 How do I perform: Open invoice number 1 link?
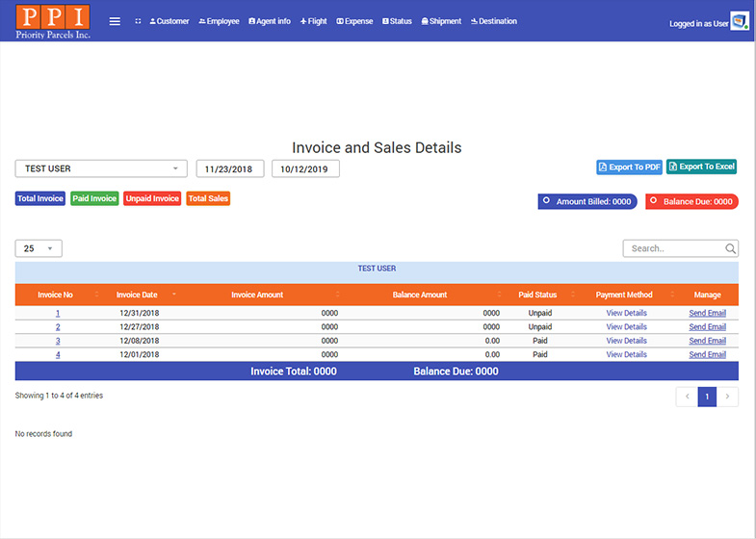click(x=58, y=313)
